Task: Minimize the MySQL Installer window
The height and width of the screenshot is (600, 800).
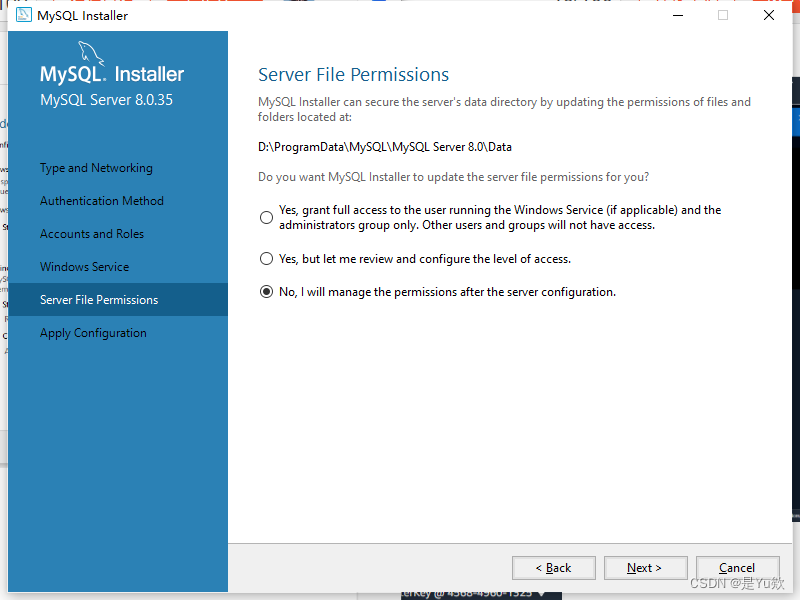Action: click(678, 15)
